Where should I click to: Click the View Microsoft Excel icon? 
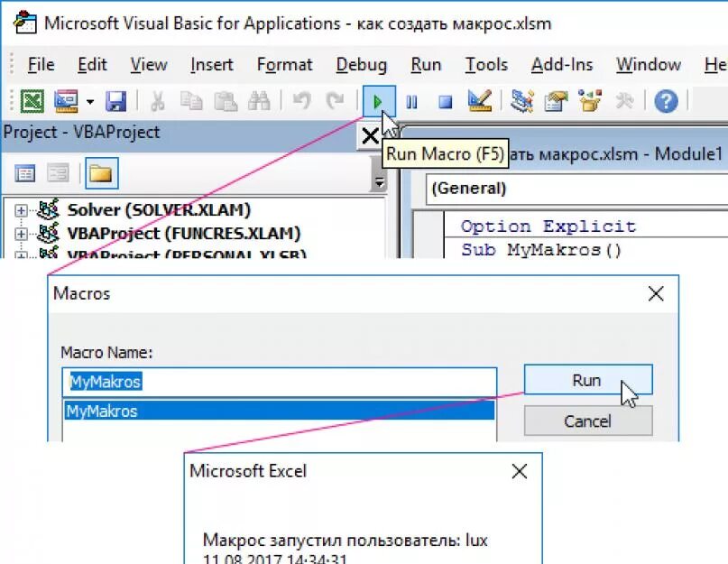tap(32, 101)
